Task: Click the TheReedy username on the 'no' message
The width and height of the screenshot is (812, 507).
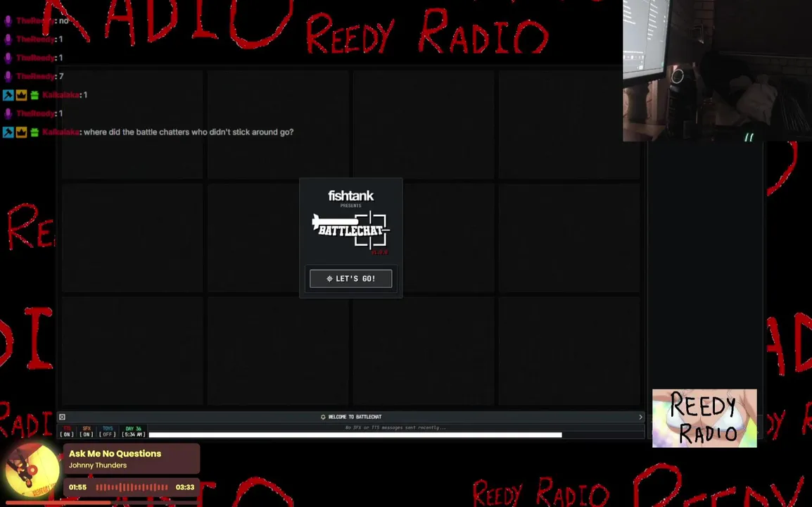Action: [x=36, y=20]
